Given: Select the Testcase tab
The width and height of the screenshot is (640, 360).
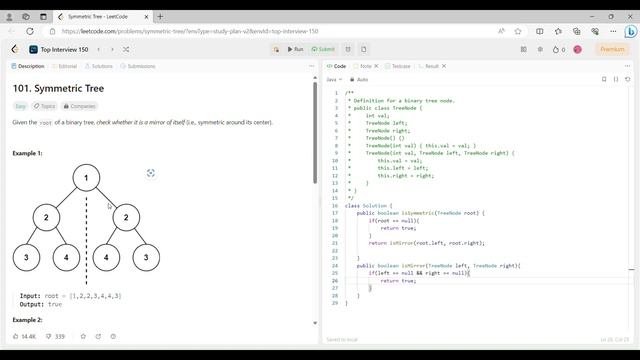Looking at the screenshot, I should 398,66.
